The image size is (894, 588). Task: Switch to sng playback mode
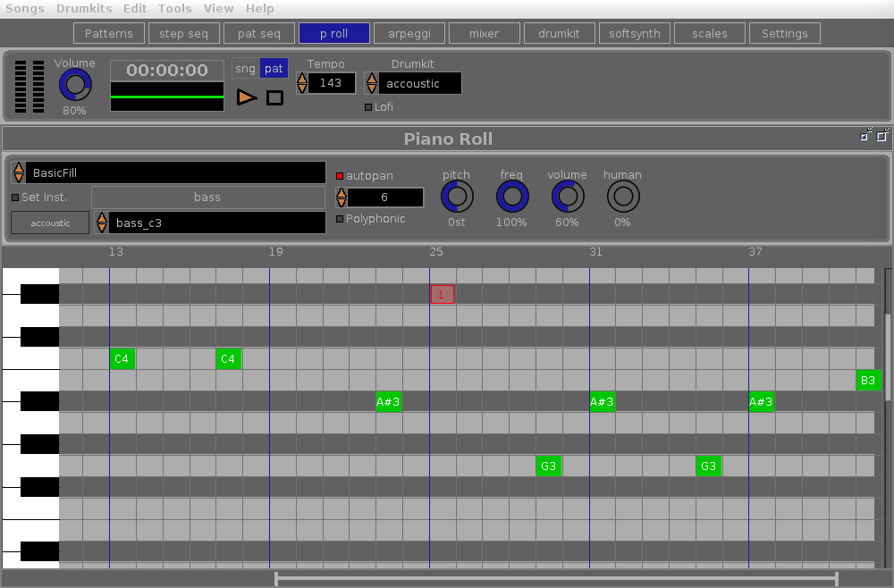pyautogui.click(x=245, y=69)
